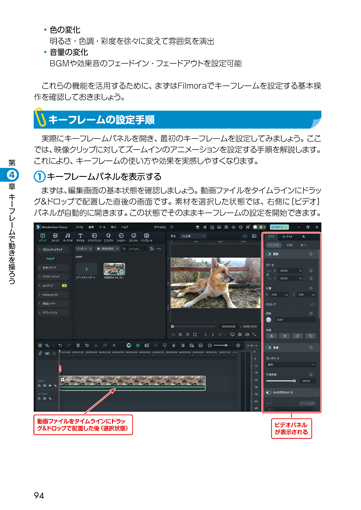Toggle the Transform switch in video panel
The height and width of the screenshot is (510, 361).
[269, 254]
